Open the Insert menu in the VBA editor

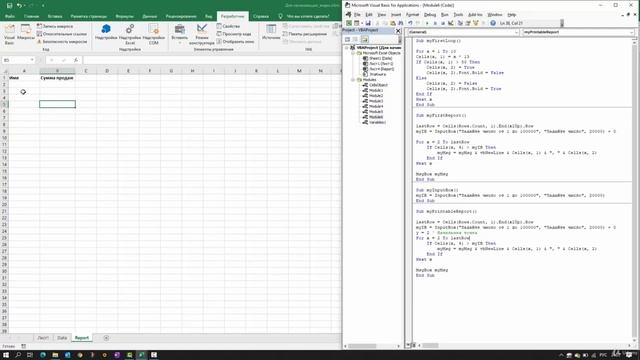396,15
